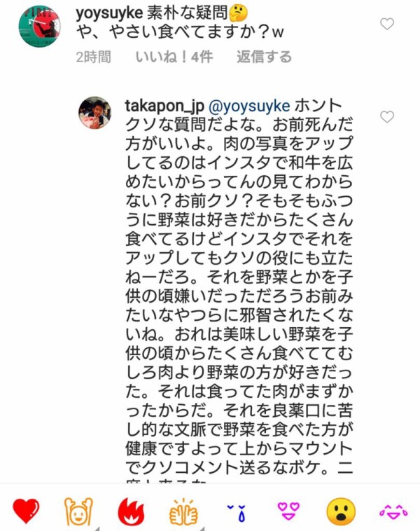Pick the clapping hands emoji
Image resolution: width=420 pixels, height=531 pixels.
[x=183, y=511]
